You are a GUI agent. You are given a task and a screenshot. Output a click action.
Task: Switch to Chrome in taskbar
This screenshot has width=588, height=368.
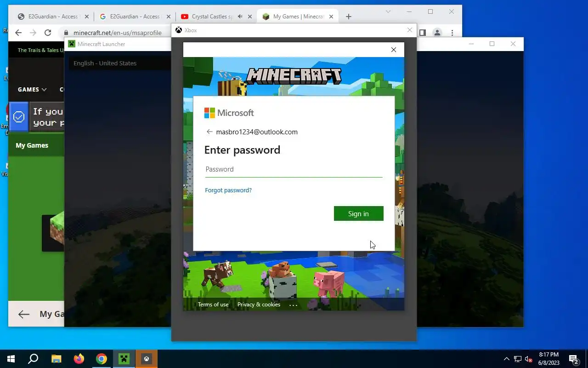(x=102, y=359)
